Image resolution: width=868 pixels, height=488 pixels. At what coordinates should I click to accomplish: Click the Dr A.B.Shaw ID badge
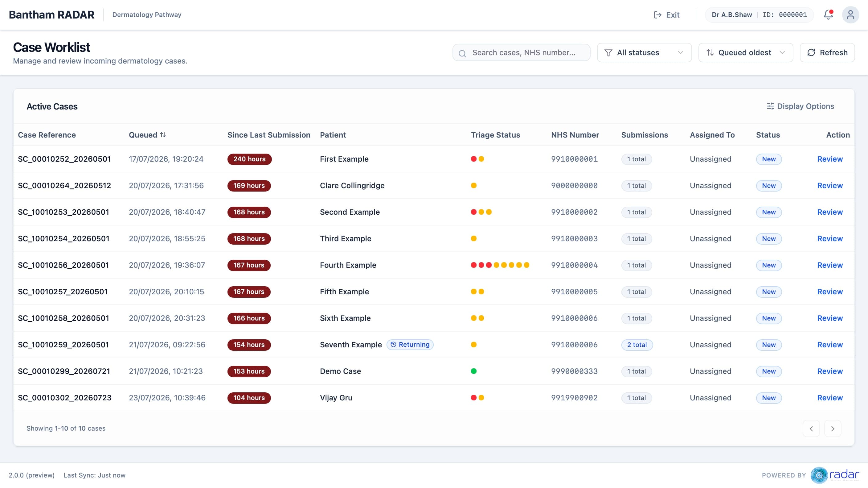[759, 15]
